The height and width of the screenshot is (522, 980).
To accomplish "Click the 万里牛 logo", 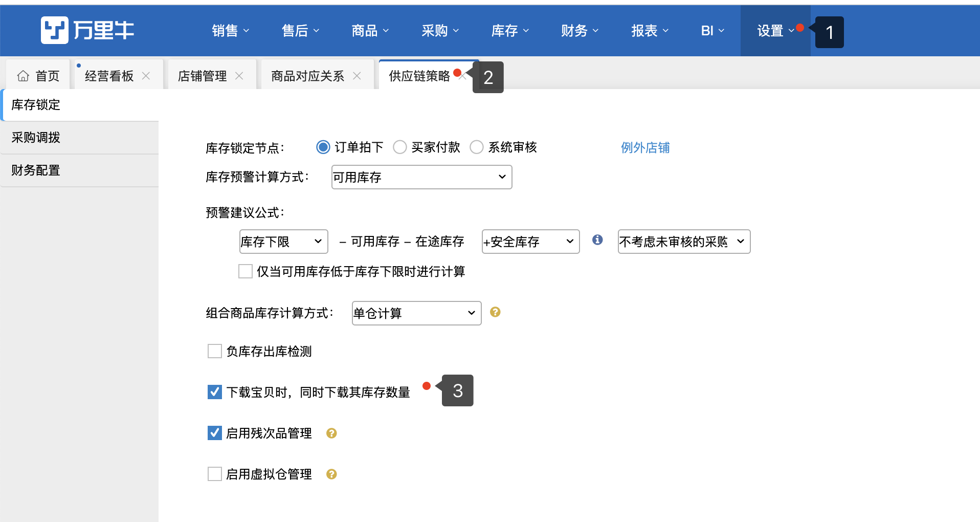I will tap(87, 30).
